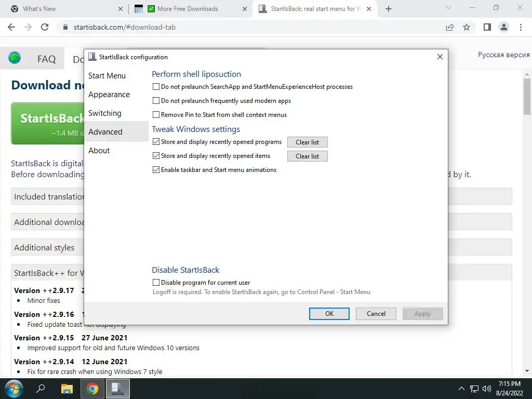
Task: Open the Русская версия link
Action: coord(503,55)
